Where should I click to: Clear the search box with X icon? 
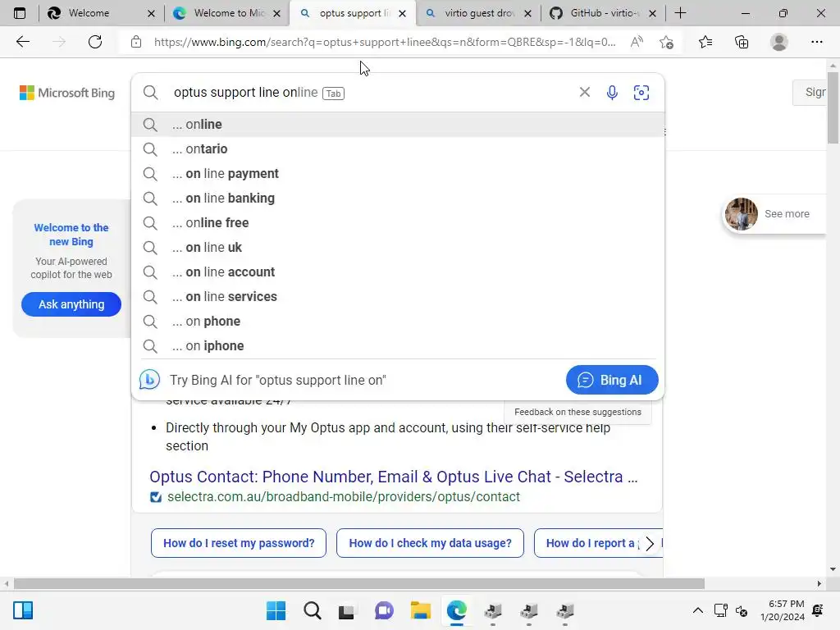[584, 92]
